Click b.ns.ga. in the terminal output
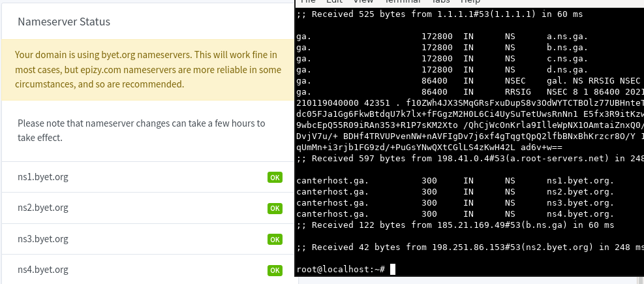 pos(567,47)
